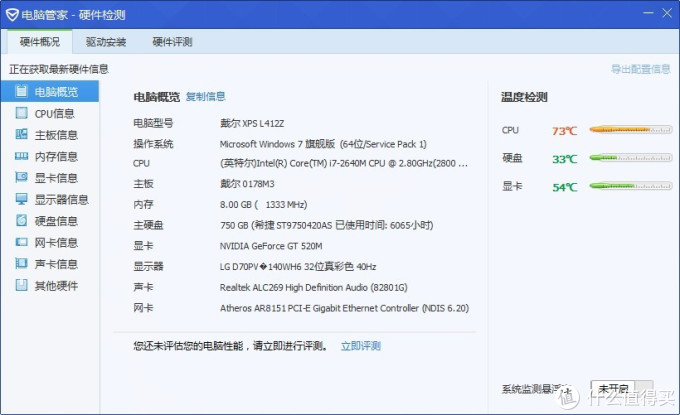
Task: Switch to the 硬件概况 tab
Action: point(40,42)
